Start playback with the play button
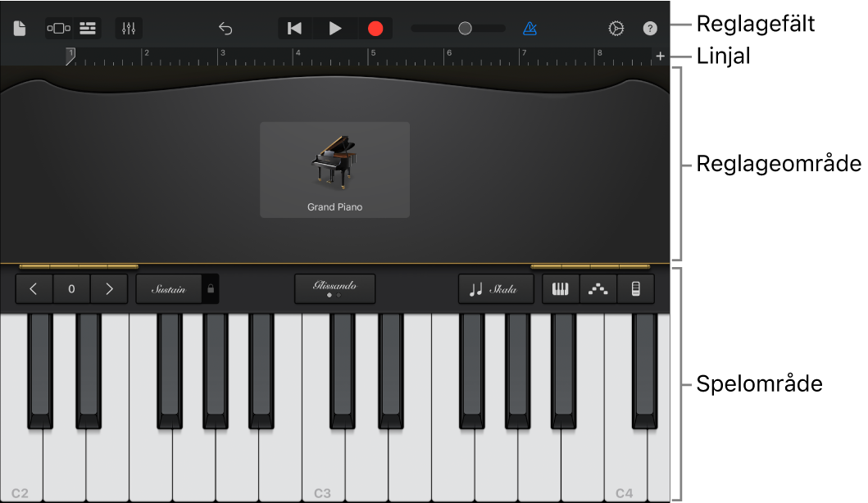Image resolution: width=868 pixels, height=503 pixels. pyautogui.click(x=334, y=27)
